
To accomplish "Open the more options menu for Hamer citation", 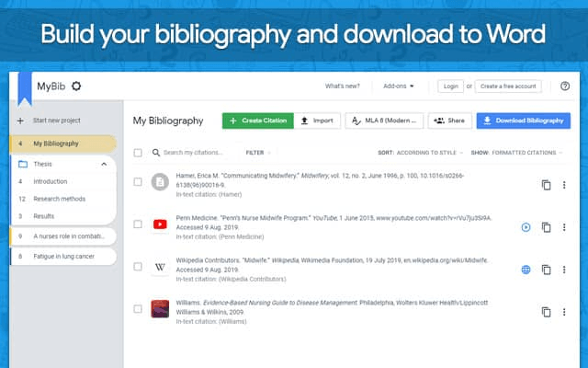I will tap(564, 185).
